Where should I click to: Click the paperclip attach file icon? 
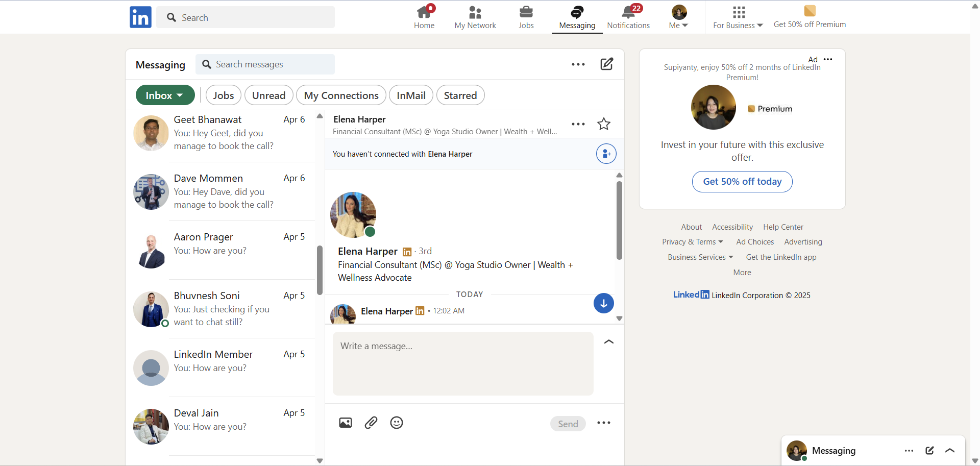371,423
